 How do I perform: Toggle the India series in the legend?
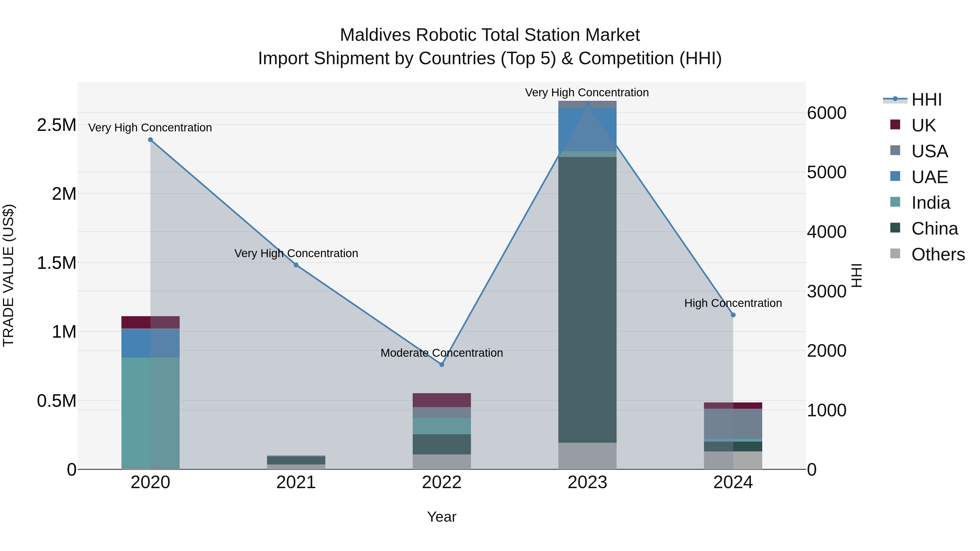(920, 203)
